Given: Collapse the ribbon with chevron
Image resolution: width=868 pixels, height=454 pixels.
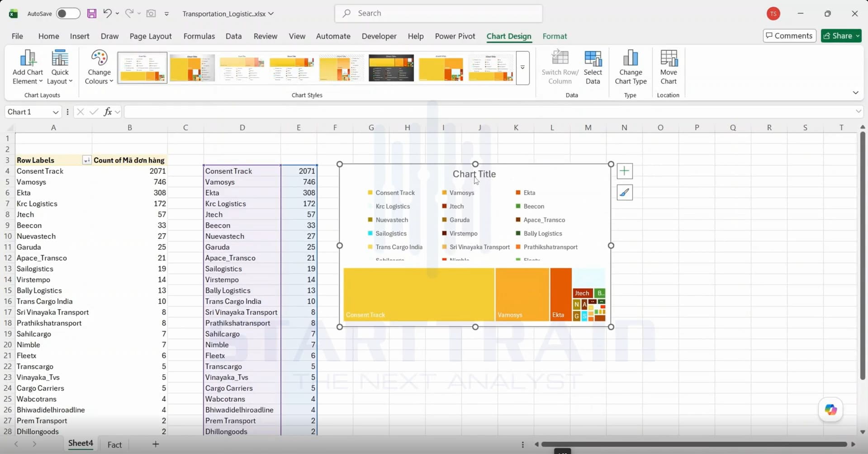Looking at the screenshot, I should (x=855, y=93).
